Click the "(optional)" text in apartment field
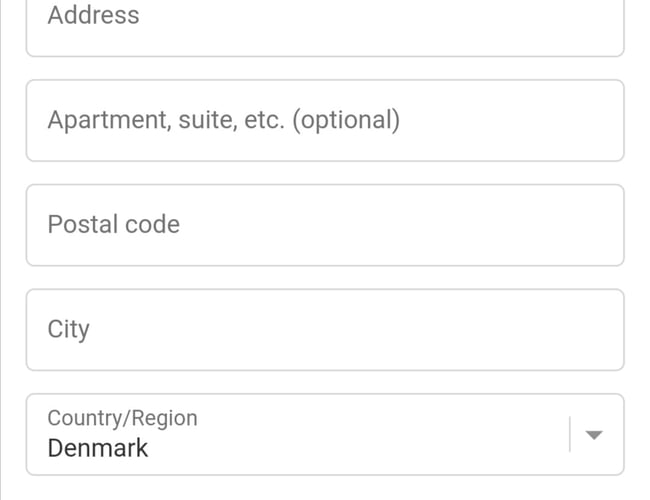Image resolution: width=650 pixels, height=500 pixels. [x=346, y=121]
